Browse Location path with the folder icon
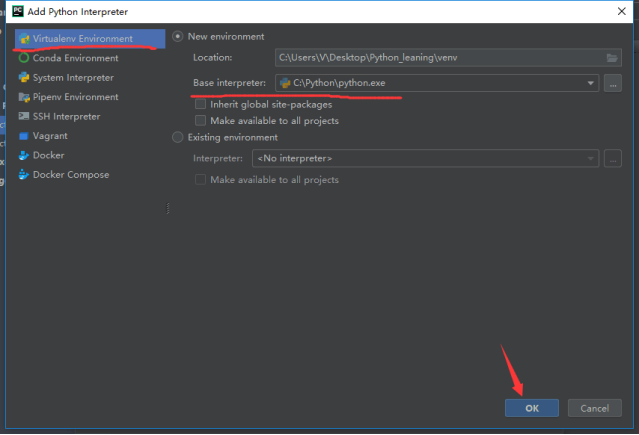 click(x=612, y=58)
